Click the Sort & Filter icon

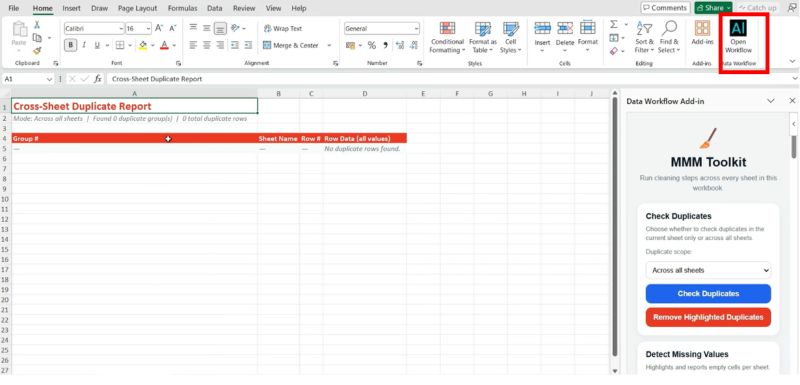click(x=644, y=29)
